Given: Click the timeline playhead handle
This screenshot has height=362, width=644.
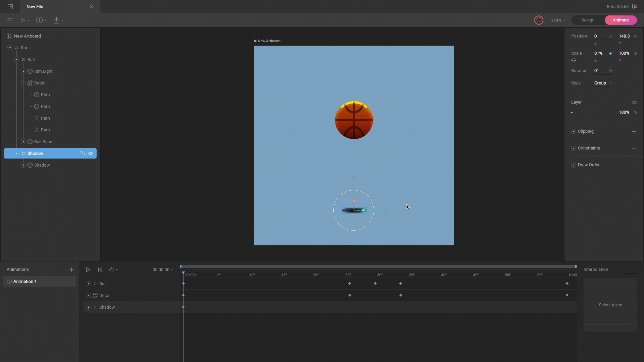Looking at the screenshot, I should pyautogui.click(x=183, y=274).
